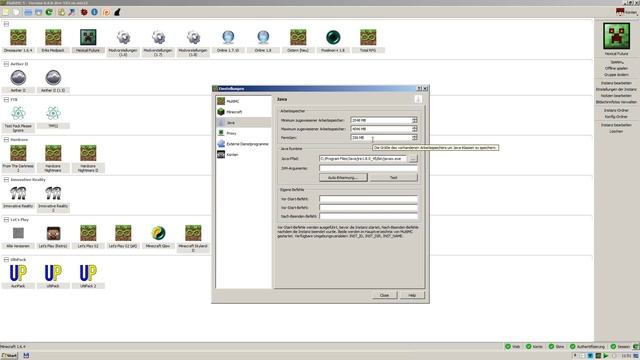
Task: Click the Web status indicator in status bar
Action: [x=513, y=347]
